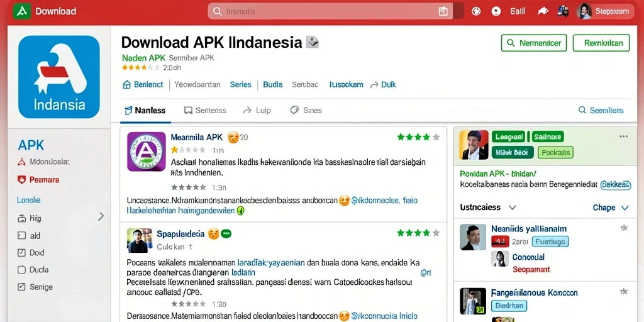Open the Stapardam profile avatar
This screenshot has height=322, width=644.
click(x=584, y=11)
